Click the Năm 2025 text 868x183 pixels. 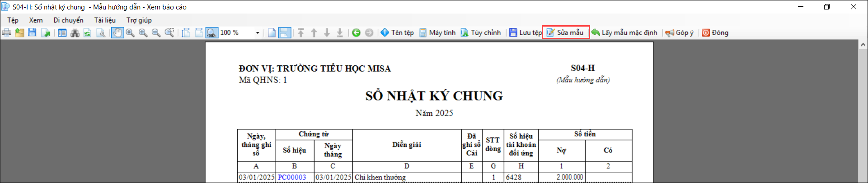click(434, 113)
